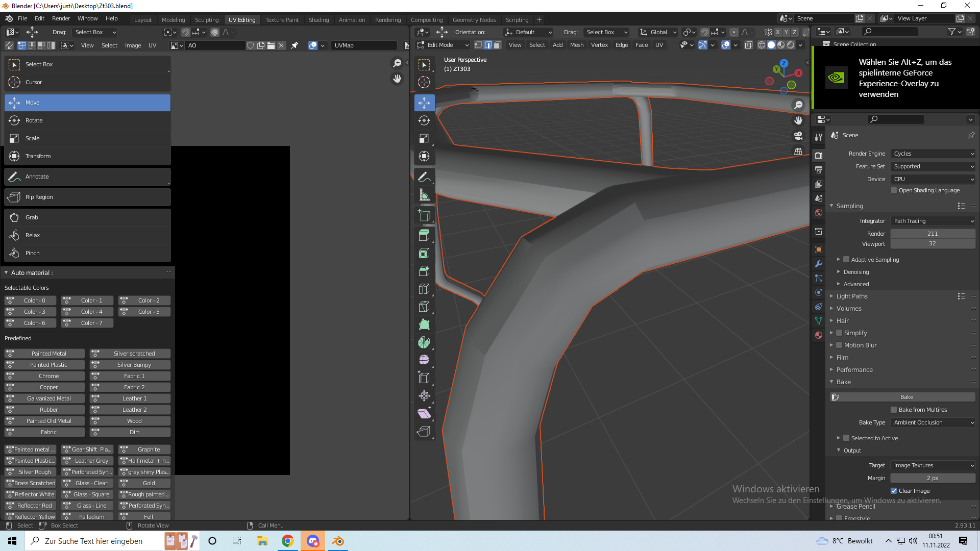Click the Bake button

[x=906, y=397]
